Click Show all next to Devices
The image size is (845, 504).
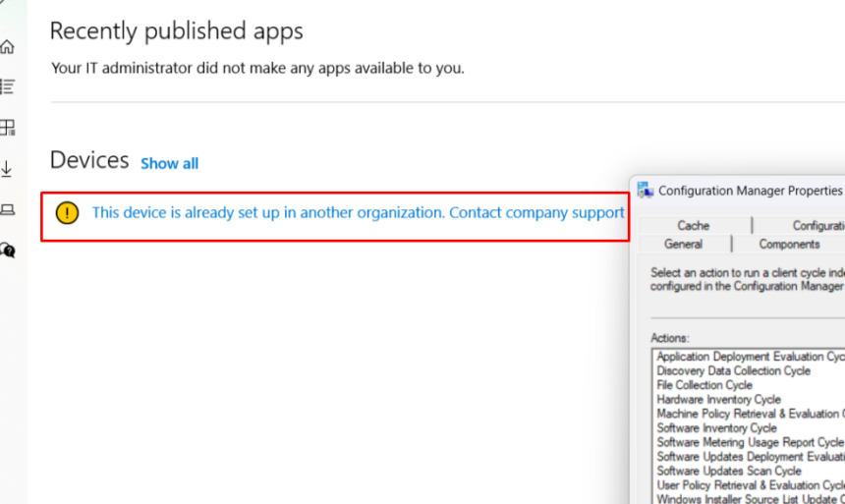point(169,163)
